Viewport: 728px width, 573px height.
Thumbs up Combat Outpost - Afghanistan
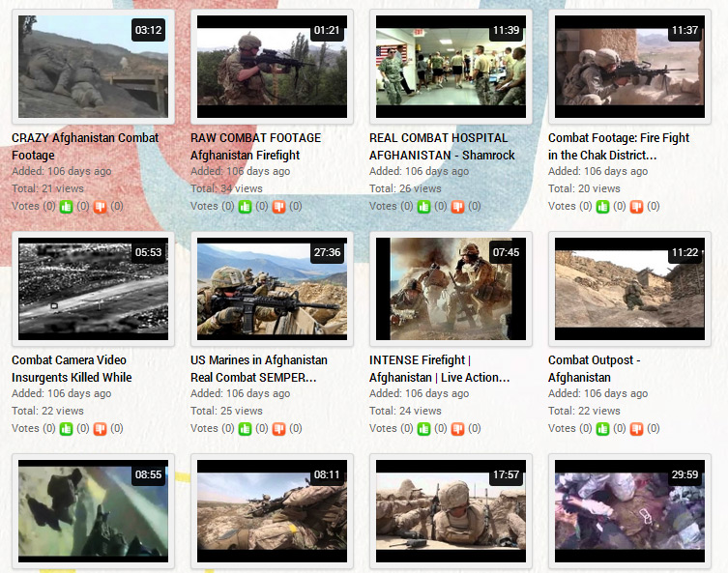(602, 429)
